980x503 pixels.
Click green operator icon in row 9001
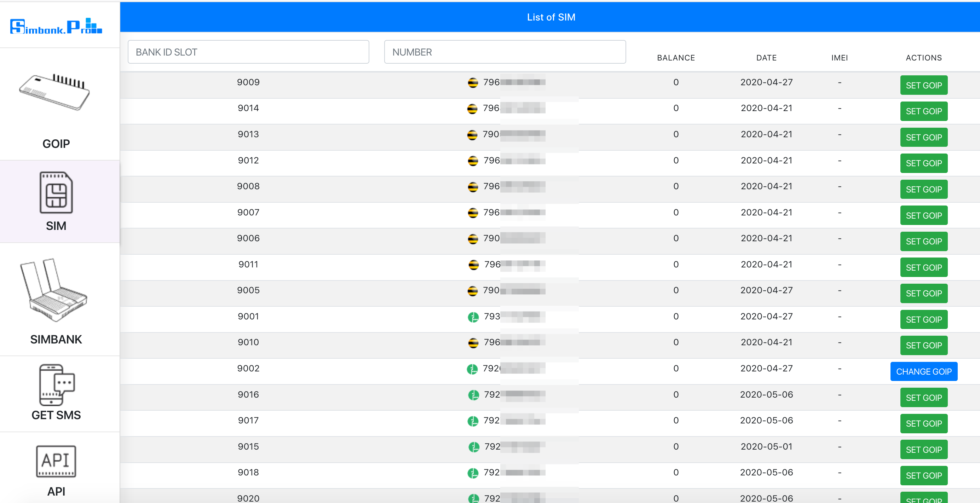click(473, 317)
